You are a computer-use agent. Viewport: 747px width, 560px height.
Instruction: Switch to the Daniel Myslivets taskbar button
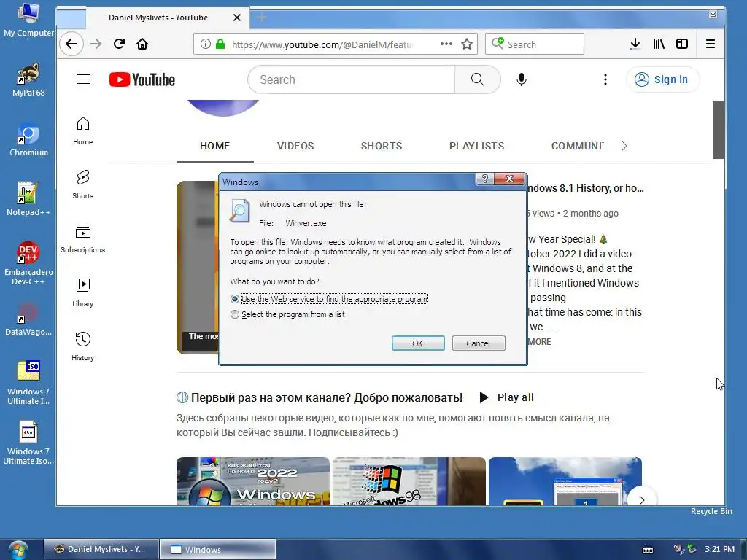coord(101,549)
